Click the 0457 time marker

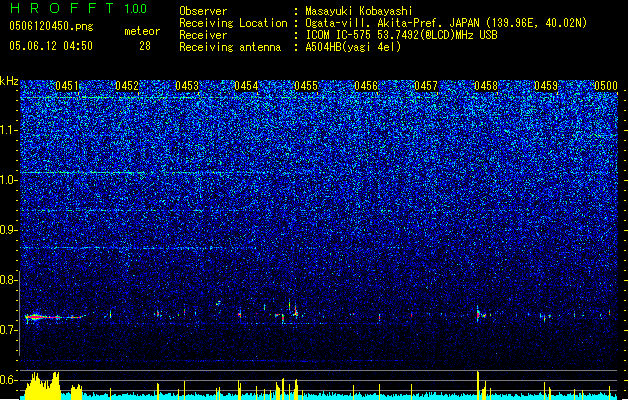click(426, 86)
